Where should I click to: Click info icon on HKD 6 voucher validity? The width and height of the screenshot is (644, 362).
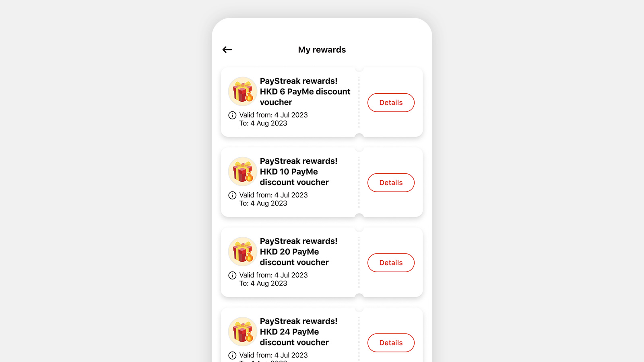pyautogui.click(x=232, y=115)
